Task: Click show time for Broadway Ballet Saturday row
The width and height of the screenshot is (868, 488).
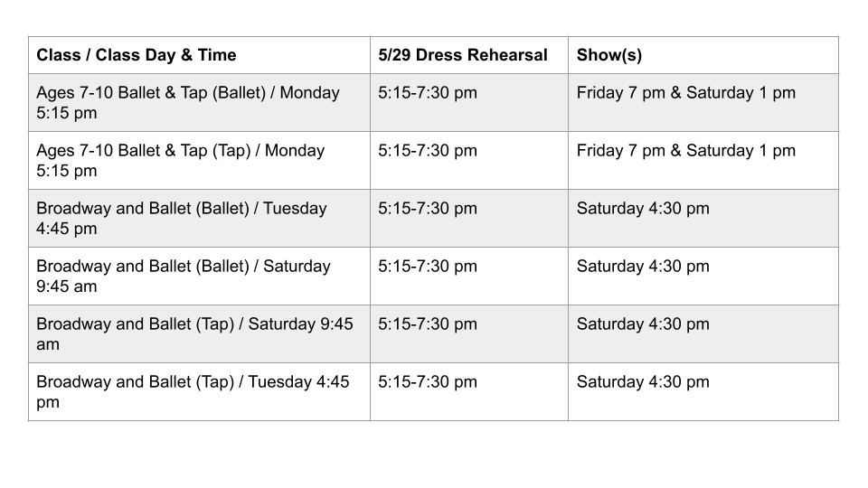Action: (x=643, y=266)
